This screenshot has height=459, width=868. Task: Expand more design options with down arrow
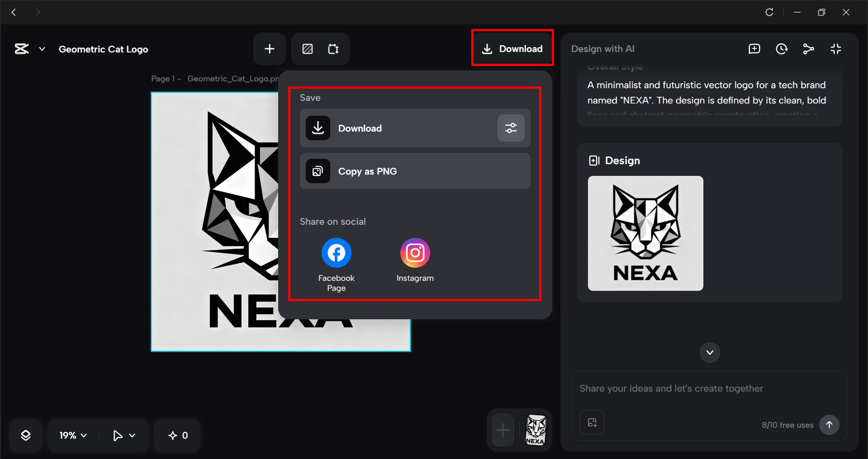point(709,352)
